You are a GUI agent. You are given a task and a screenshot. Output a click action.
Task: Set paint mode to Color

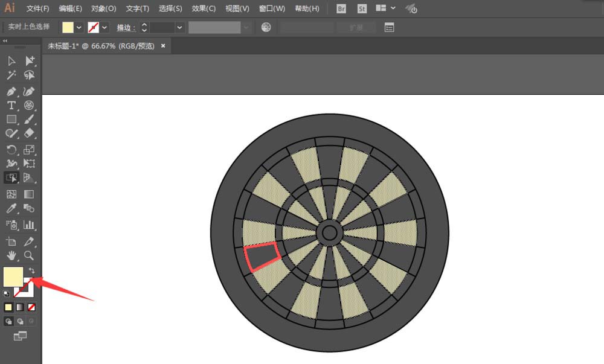tap(8, 307)
